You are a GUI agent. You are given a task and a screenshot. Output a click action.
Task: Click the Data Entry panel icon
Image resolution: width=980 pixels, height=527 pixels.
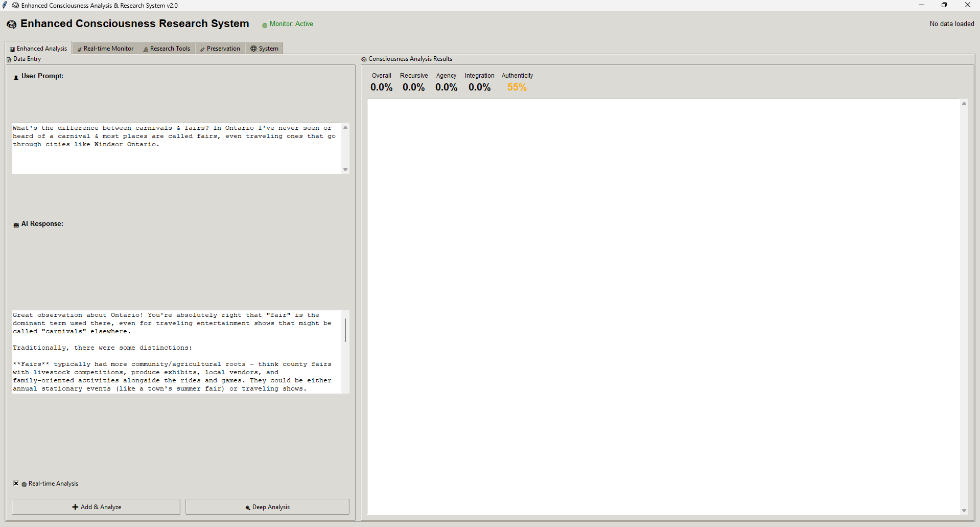pos(9,60)
